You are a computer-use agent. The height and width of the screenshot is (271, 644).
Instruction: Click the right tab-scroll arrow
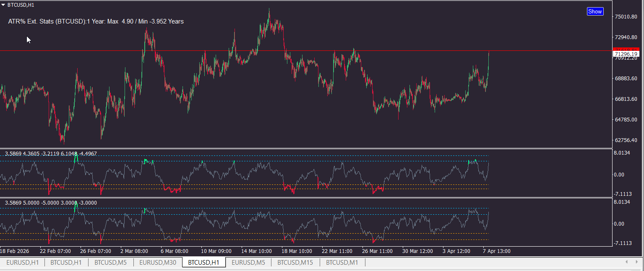pos(637,262)
